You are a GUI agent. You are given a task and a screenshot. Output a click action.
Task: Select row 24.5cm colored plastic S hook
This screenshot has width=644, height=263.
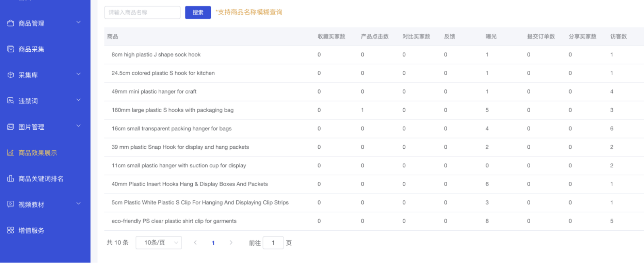(374, 73)
